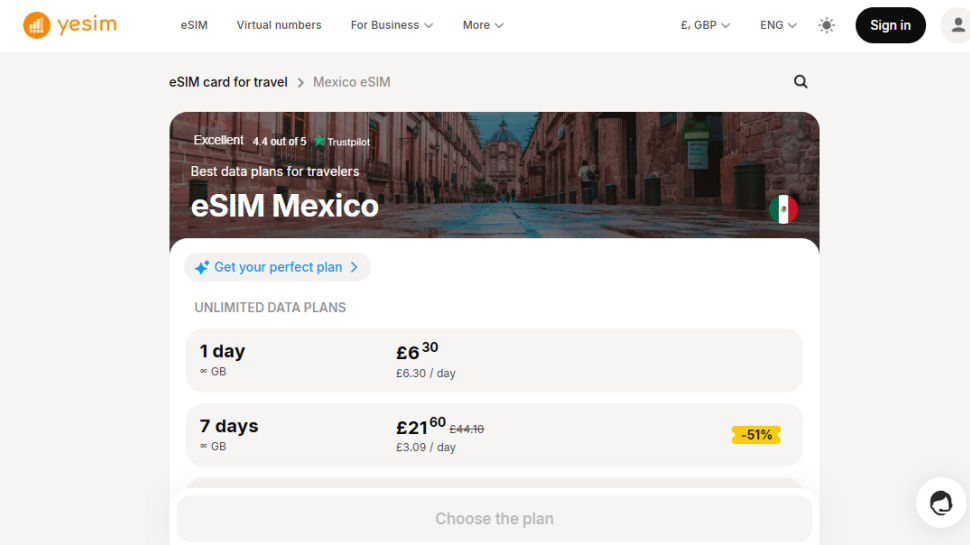Select the 7 days unlimited plan

point(494,435)
